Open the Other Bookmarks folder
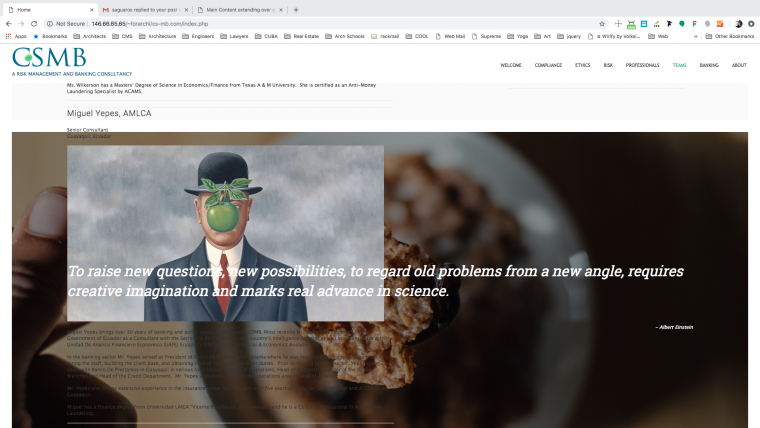Viewport: 760px width, 428px height. tap(730, 36)
